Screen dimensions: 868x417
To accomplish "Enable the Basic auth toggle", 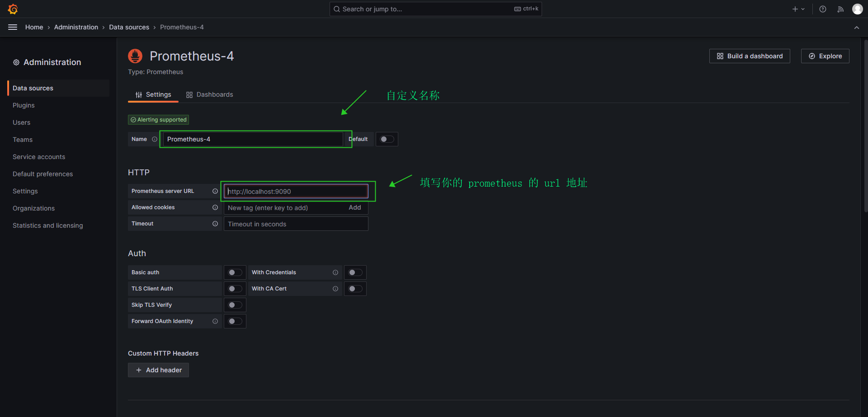I will click(x=235, y=272).
